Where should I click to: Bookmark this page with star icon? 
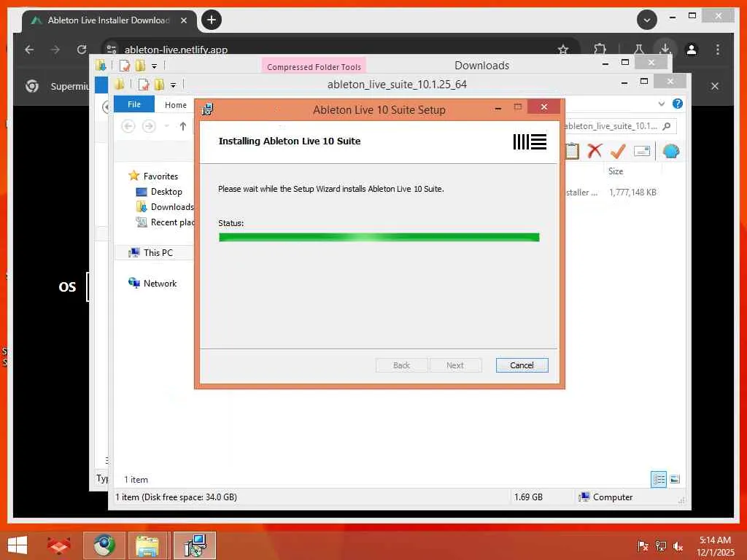pyautogui.click(x=563, y=50)
